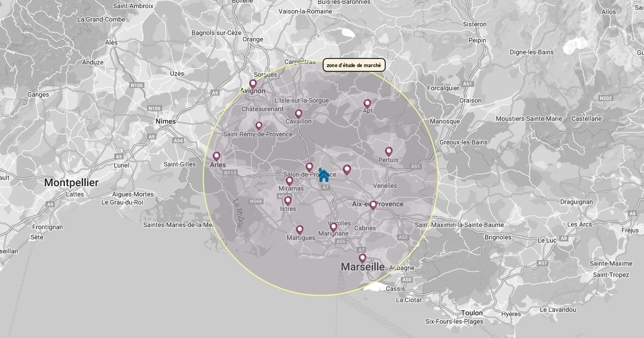Click the L'Isle-sur-la-Sorgue label

[x=301, y=100]
